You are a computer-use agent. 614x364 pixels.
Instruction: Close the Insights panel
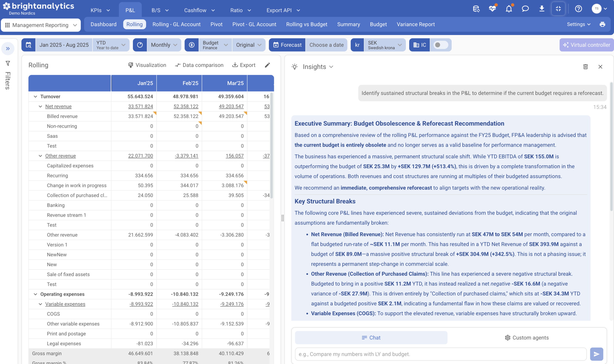600,67
